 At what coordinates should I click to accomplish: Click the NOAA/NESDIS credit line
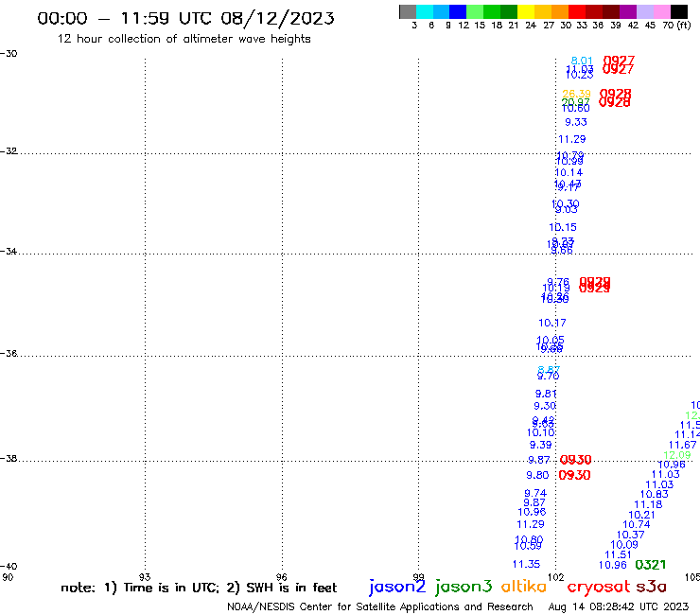(380, 607)
